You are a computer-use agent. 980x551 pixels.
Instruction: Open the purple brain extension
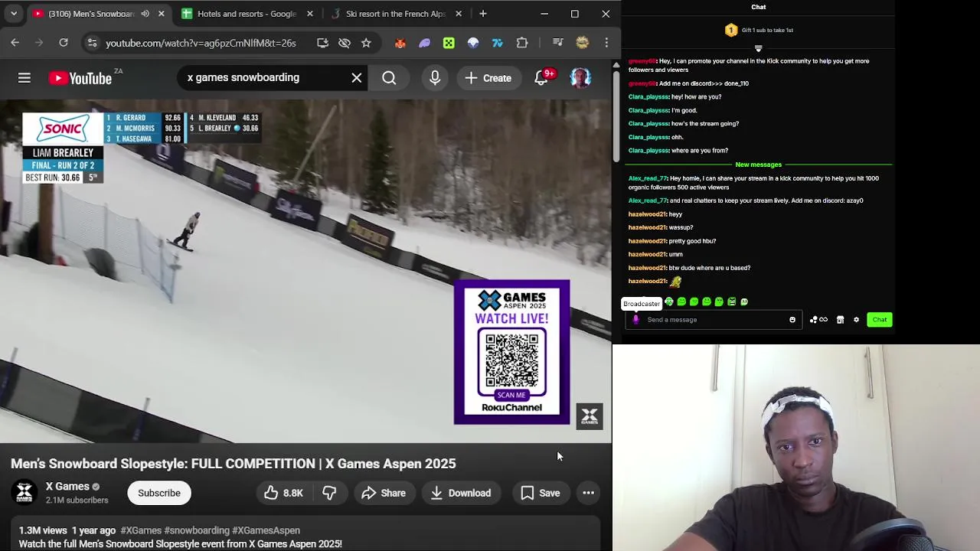click(424, 43)
